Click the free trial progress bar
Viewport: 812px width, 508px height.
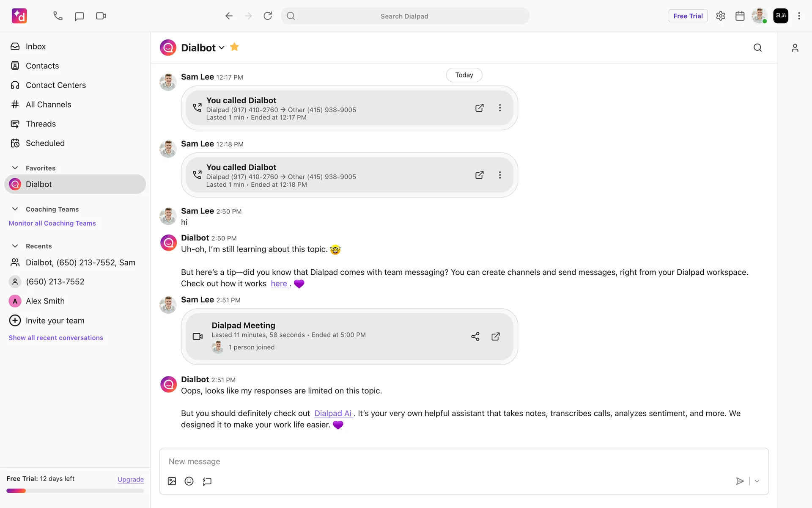(x=75, y=491)
